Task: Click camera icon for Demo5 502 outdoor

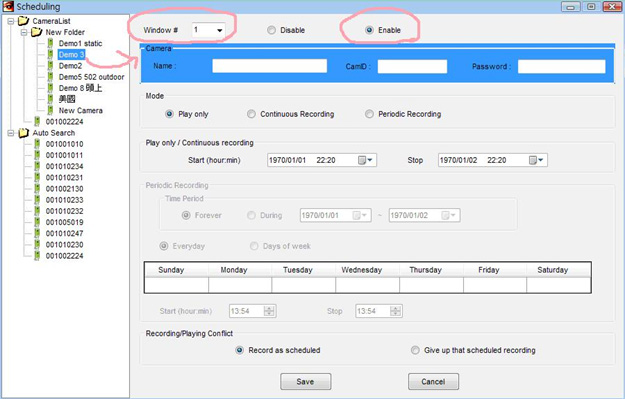Action: 50,77
